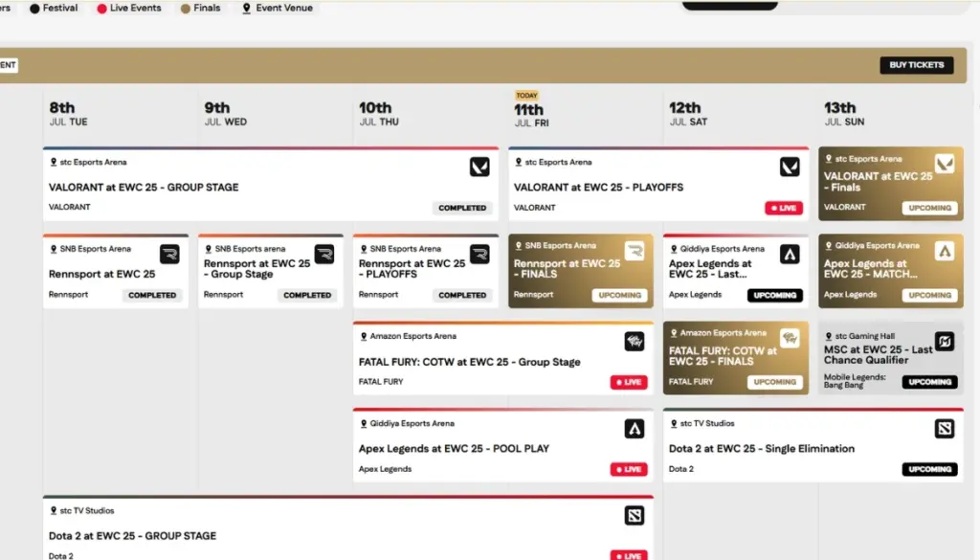Click the Dota 2 logo on Single Elimination card
The width and height of the screenshot is (980, 560).
pyautogui.click(x=945, y=428)
